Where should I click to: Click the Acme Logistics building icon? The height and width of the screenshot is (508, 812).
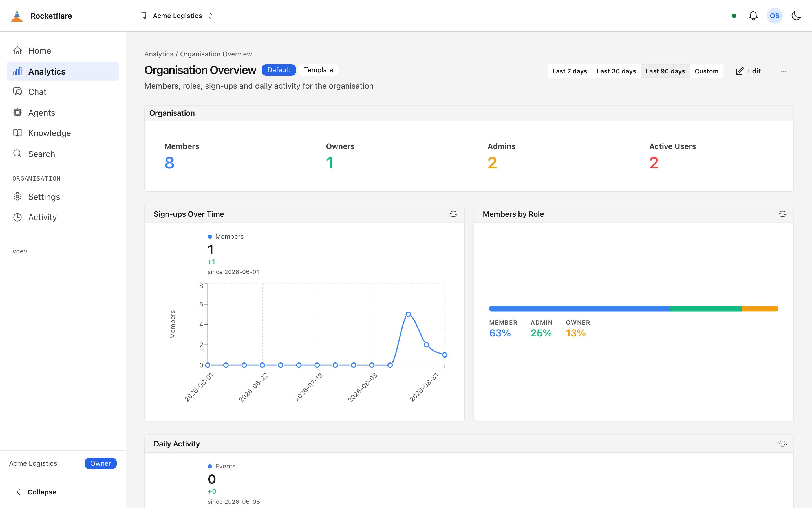(x=145, y=16)
